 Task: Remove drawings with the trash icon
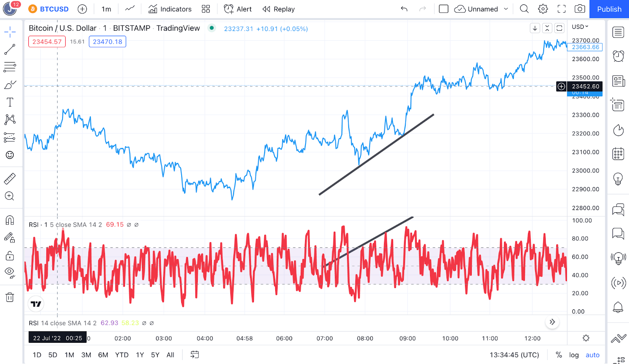click(x=10, y=297)
